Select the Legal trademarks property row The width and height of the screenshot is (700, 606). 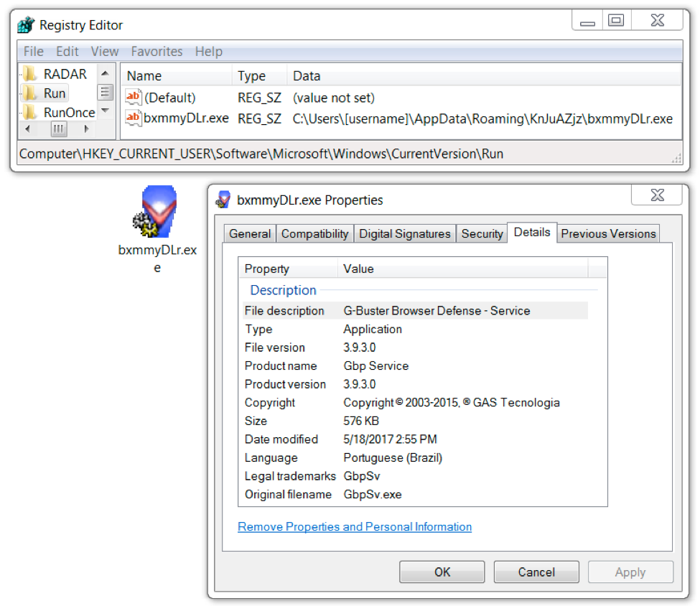pyautogui.click(x=415, y=475)
